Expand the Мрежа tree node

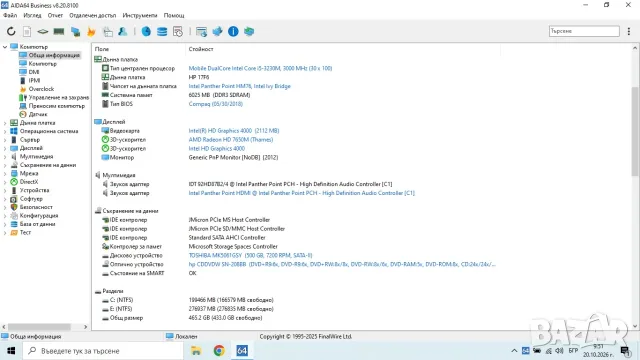(5, 173)
